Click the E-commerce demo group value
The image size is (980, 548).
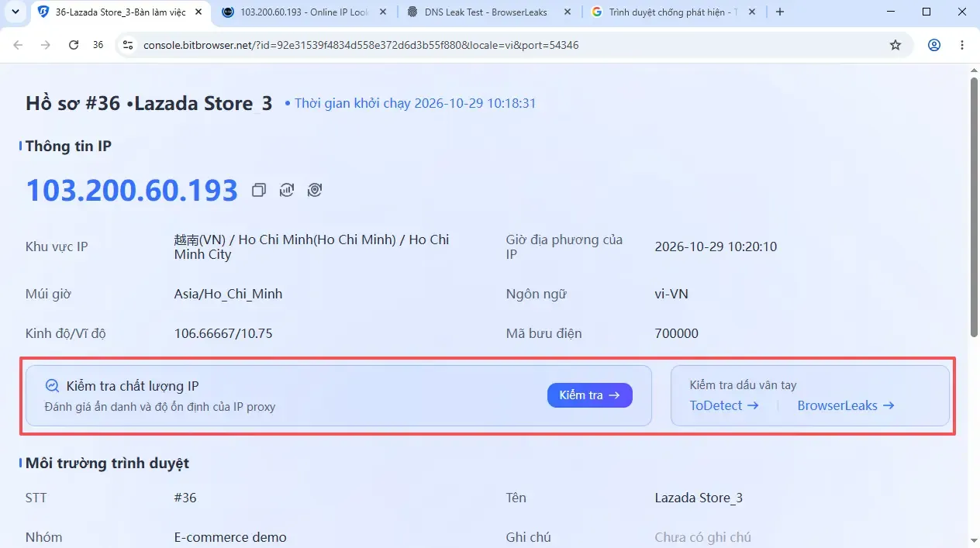tap(230, 537)
